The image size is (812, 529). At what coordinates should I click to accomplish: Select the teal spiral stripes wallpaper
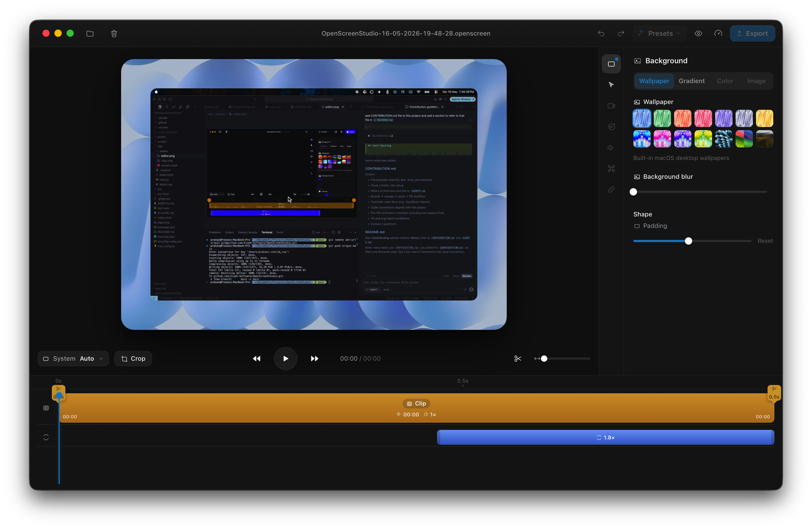pyautogui.click(x=724, y=139)
